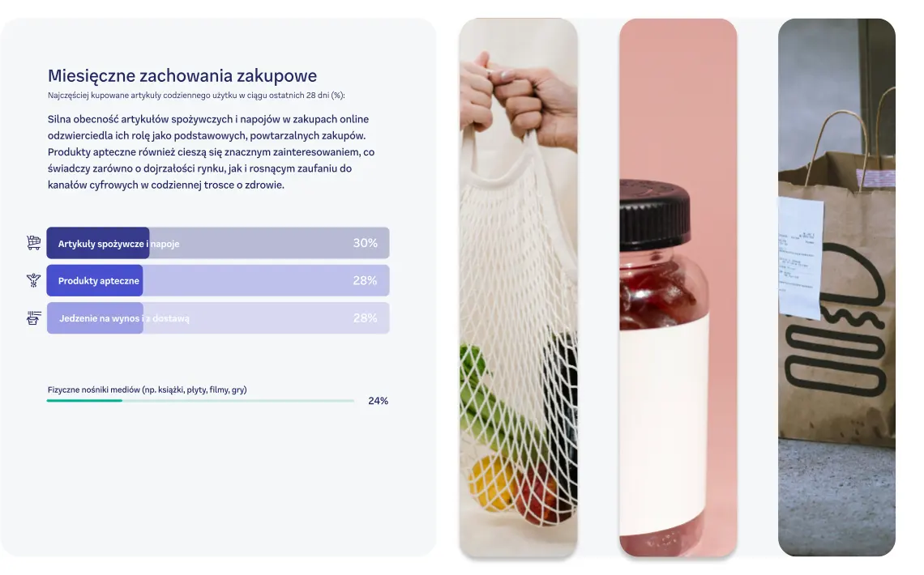Select the Jedzenie na wynos bar

(218, 317)
